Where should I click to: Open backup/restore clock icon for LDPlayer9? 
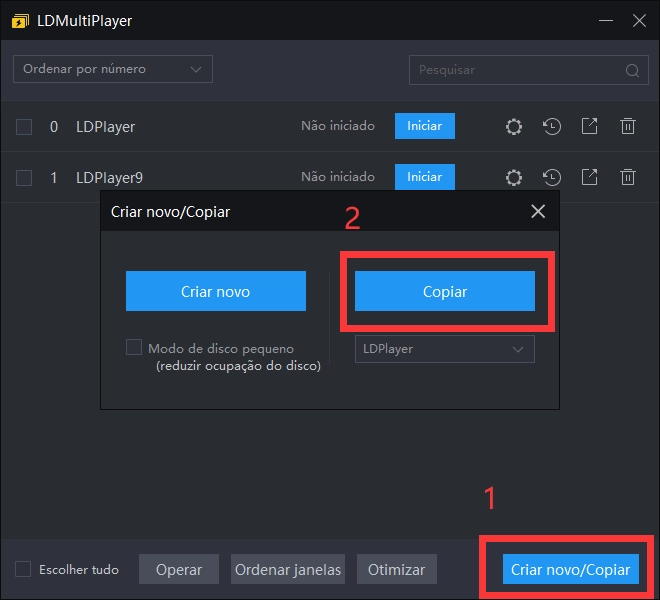(x=551, y=177)
